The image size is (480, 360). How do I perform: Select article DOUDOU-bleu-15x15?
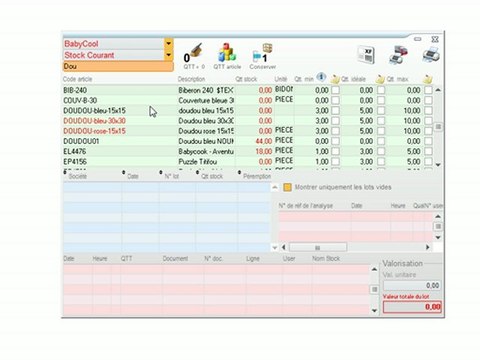coord(248,111)
